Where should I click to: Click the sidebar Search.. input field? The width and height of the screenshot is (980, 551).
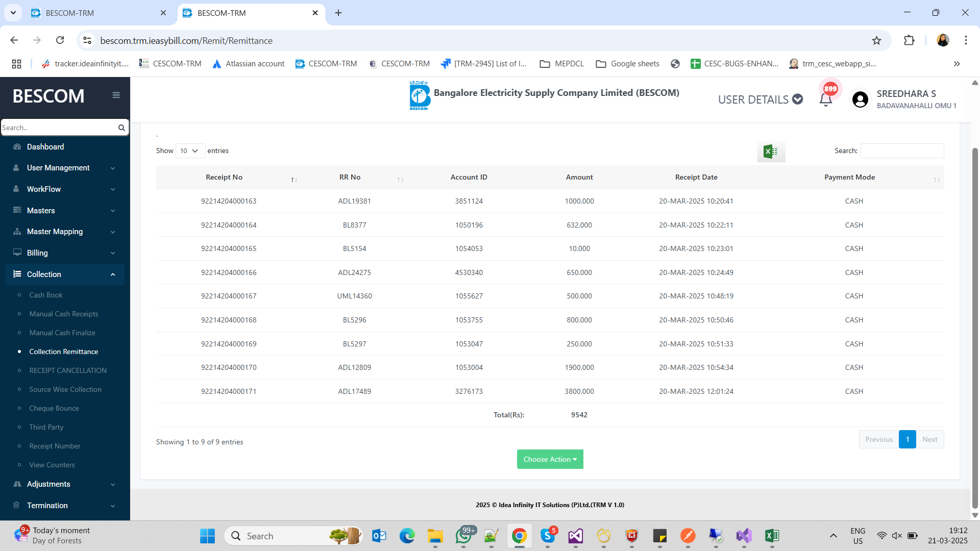point(59,128)
